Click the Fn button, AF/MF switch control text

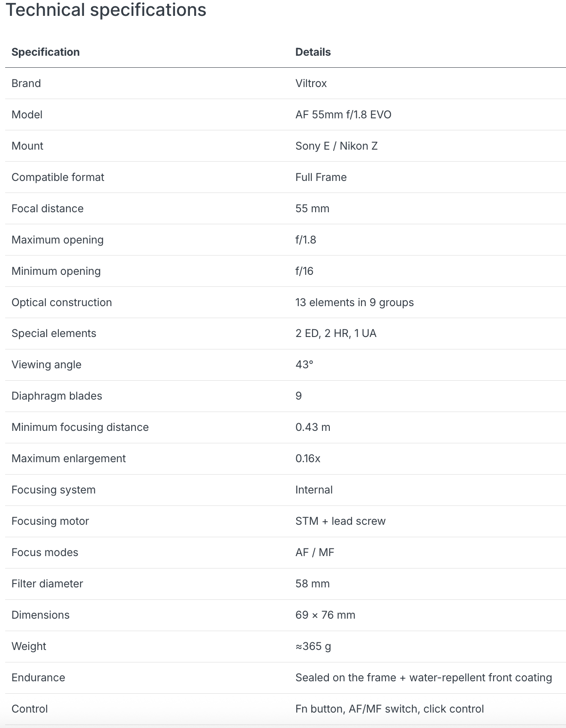(389, 709)
